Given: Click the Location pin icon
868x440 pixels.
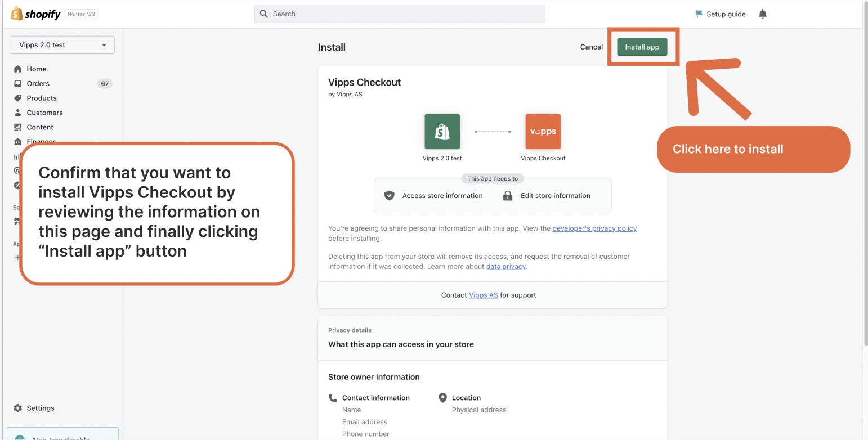Looking at the screenshot, I should (x=442, y=398).
